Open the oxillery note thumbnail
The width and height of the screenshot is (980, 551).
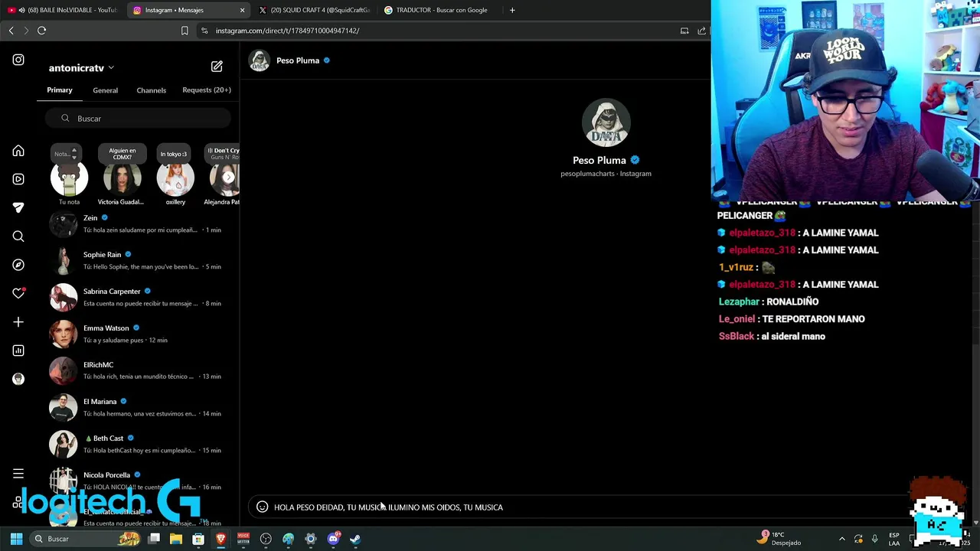pyautogui.click(x=175, y=175)
